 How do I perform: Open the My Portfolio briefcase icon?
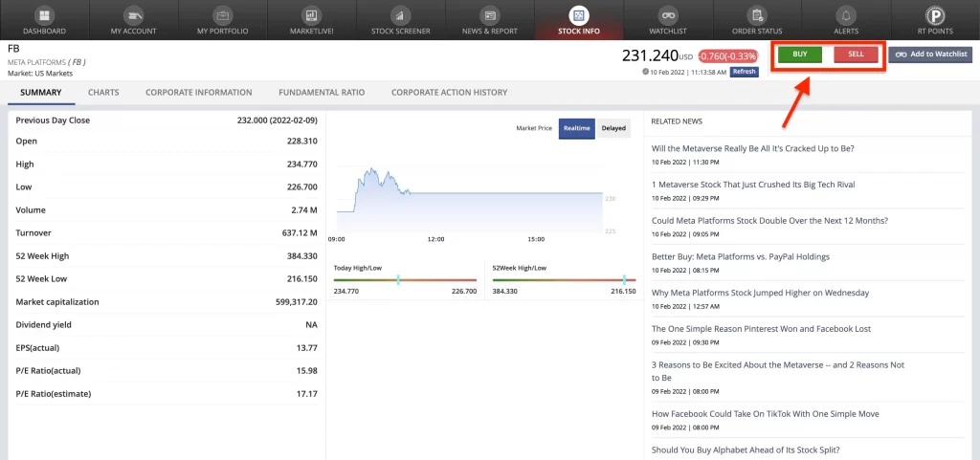click(222, 15)
